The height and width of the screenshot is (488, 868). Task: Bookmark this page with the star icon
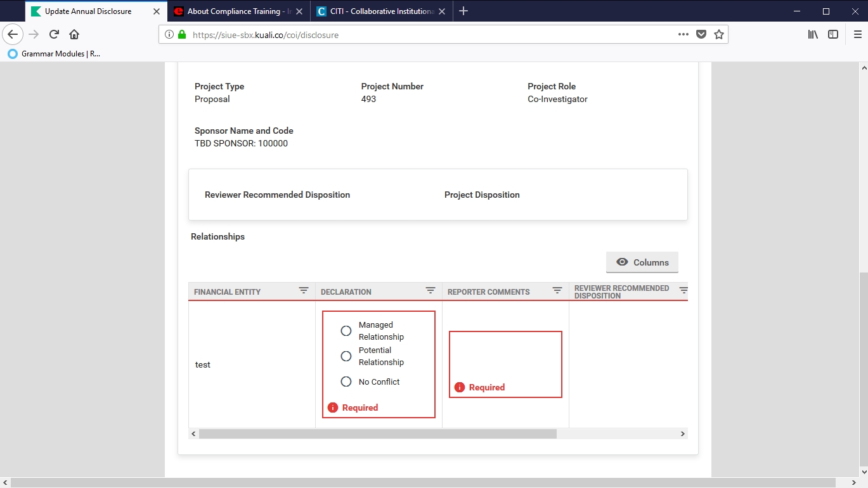pyautogui.click(x=718, y=35)
